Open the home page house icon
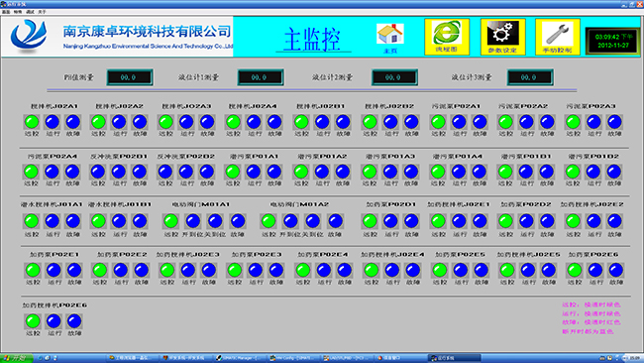 [389, 35]
